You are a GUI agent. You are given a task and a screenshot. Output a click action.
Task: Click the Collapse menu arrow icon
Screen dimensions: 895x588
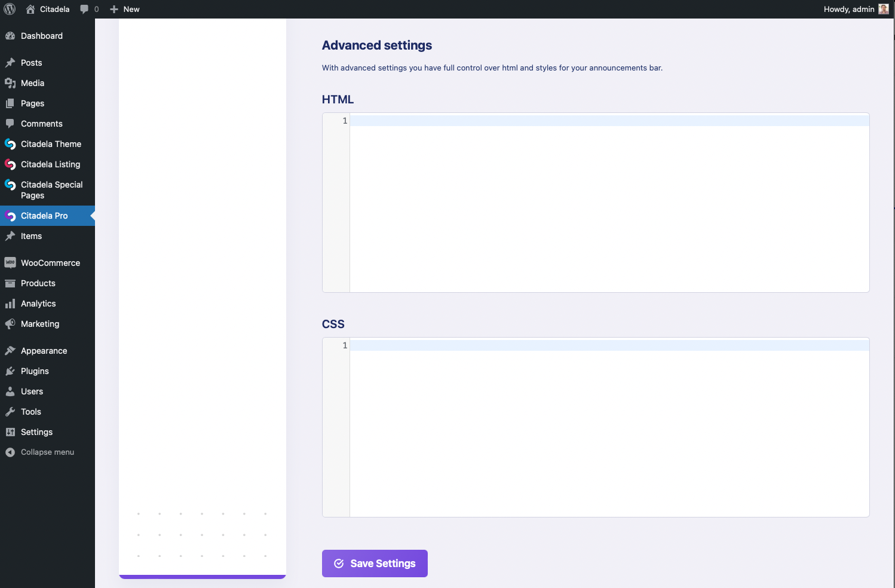[x=10, y=452]
